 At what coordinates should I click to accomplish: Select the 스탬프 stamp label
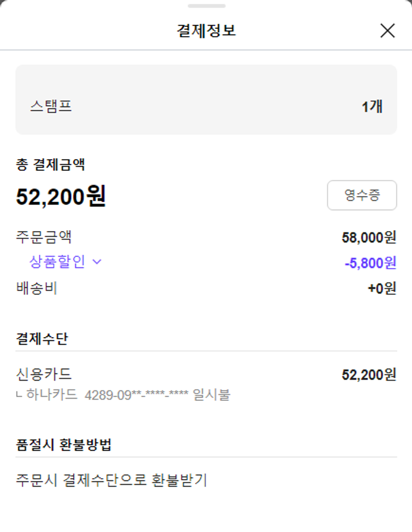click(51, 106)
